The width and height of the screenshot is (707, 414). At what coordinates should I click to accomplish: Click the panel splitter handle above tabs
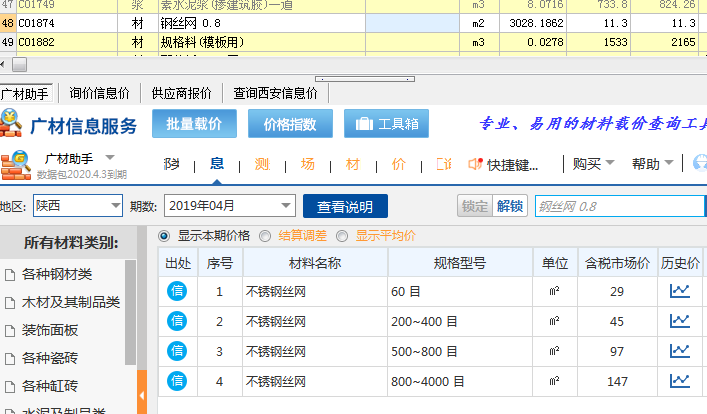(x=365, y=79)
